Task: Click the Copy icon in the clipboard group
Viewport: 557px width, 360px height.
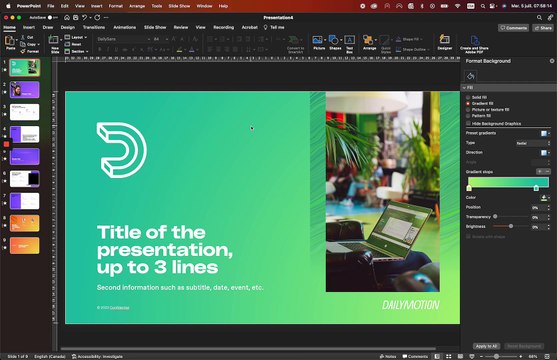Action: coord(23,44)
